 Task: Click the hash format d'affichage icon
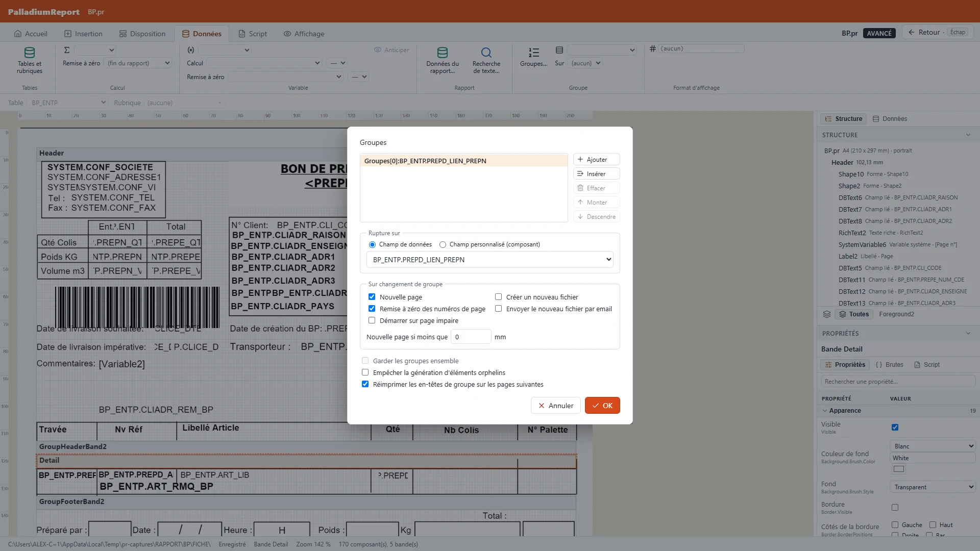pyautogui.click(x=652, y=48)
